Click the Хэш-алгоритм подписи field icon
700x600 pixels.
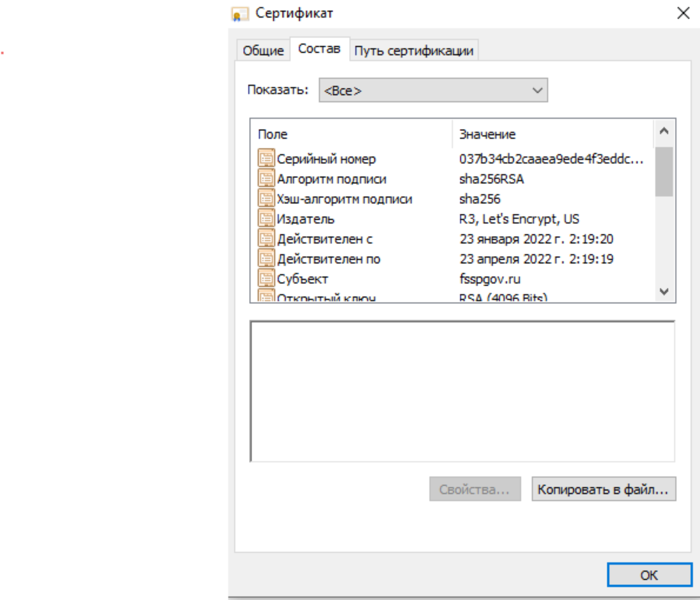pos(266,198)
